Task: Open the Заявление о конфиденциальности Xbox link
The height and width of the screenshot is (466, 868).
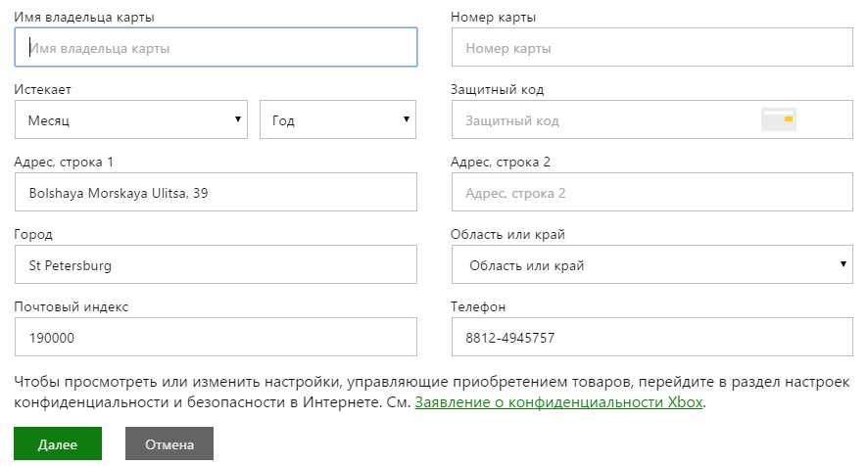Action: coord(558,401)
